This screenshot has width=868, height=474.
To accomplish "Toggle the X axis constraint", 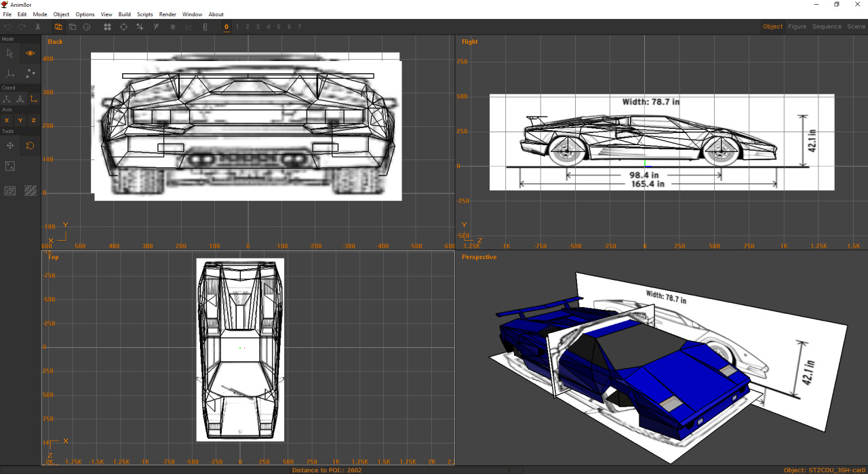I will (6, 120).
